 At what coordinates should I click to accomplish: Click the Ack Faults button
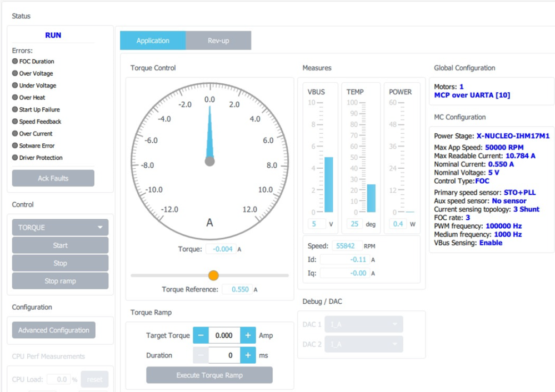click(x=53, y=178)
